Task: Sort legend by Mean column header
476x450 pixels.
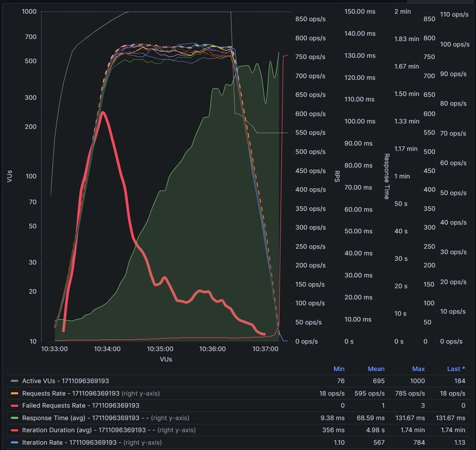Action: tap(376, 369)
